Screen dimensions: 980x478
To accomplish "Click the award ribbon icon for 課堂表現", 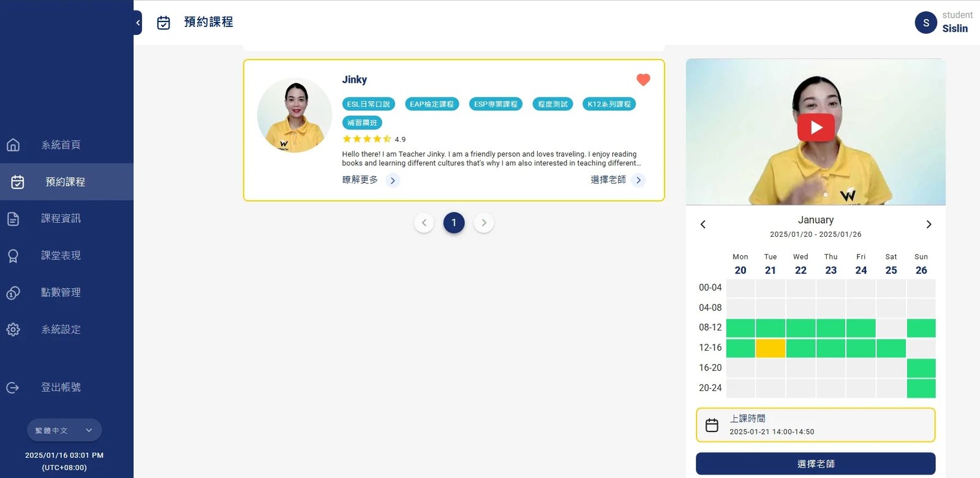I will (x=13, y=256).
